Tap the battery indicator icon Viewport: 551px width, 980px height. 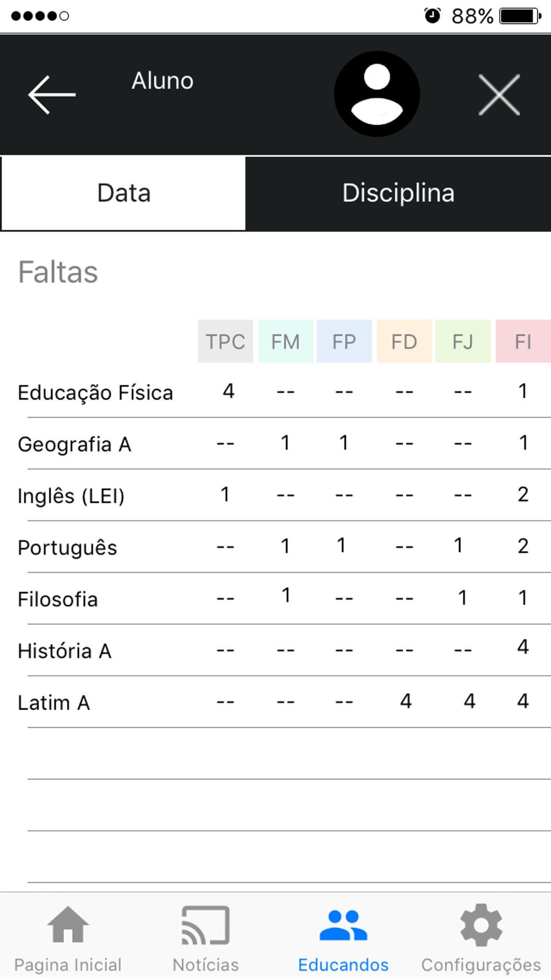point(520,15)
